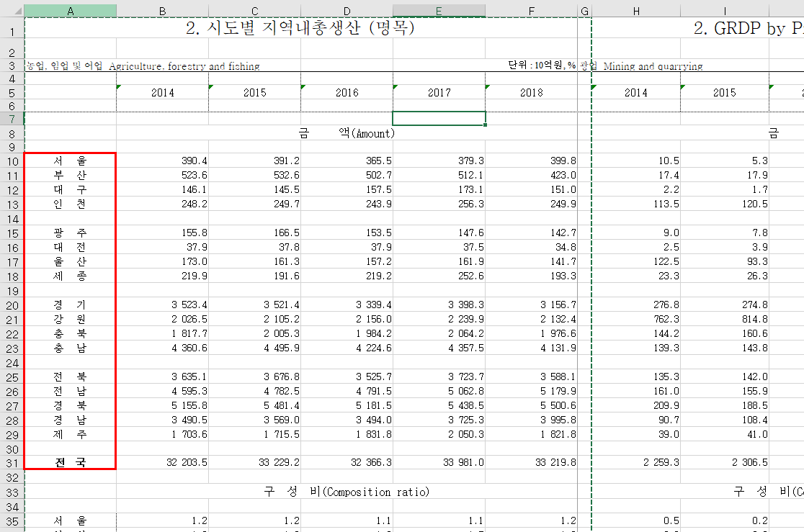Screen dimensions: 804x532
Task: Click the 구 성 비(Composition ratio) heading in row 33
Action: 347,492
